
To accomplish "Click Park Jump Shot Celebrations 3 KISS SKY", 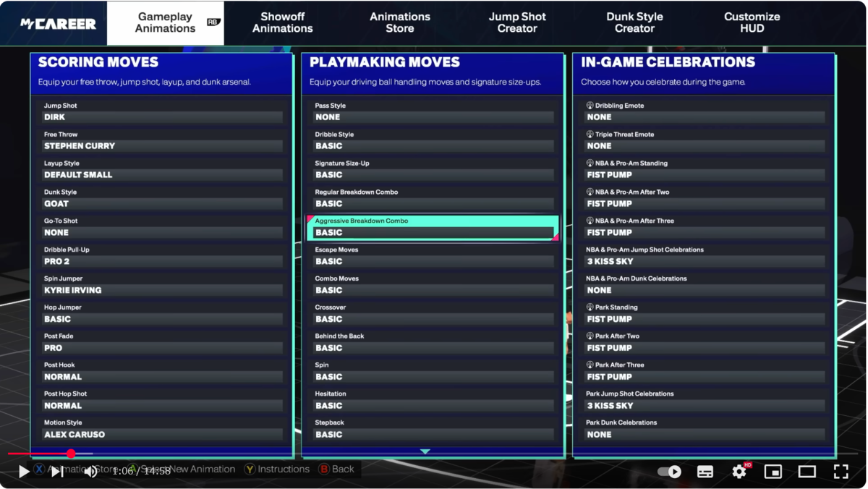I will [x=705, y=400].
